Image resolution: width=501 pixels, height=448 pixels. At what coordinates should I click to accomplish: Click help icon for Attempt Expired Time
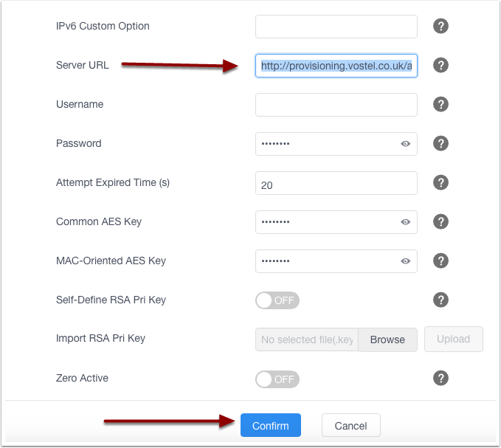(x=440, y=183)
